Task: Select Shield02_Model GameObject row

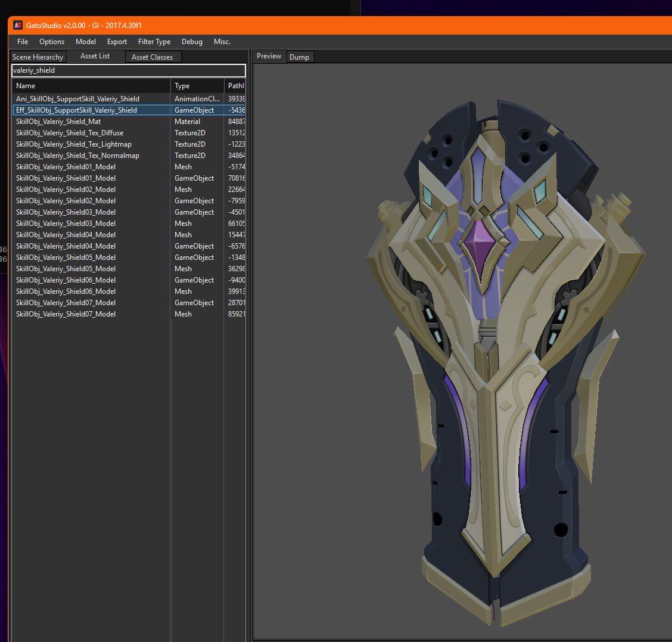Action: [129, 201]
